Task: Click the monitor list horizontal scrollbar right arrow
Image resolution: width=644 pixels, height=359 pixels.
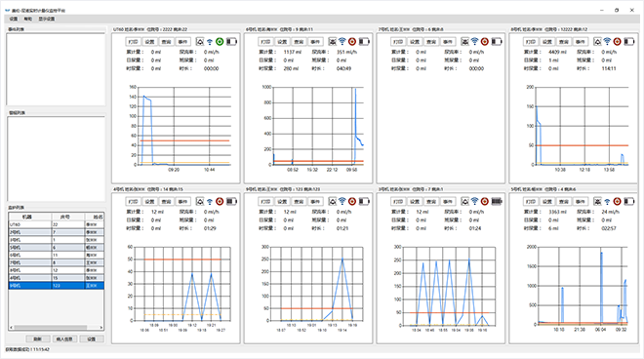Action: 101,328
